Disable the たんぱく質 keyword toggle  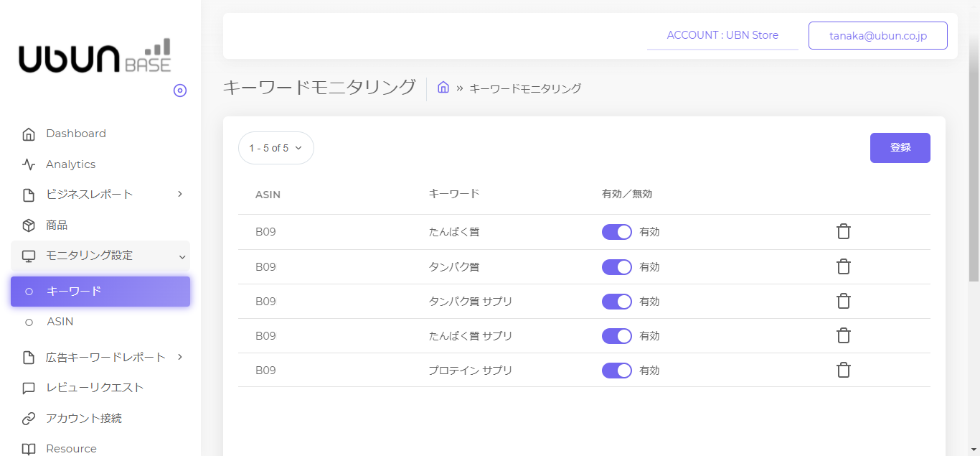click(x=617, y=232)
